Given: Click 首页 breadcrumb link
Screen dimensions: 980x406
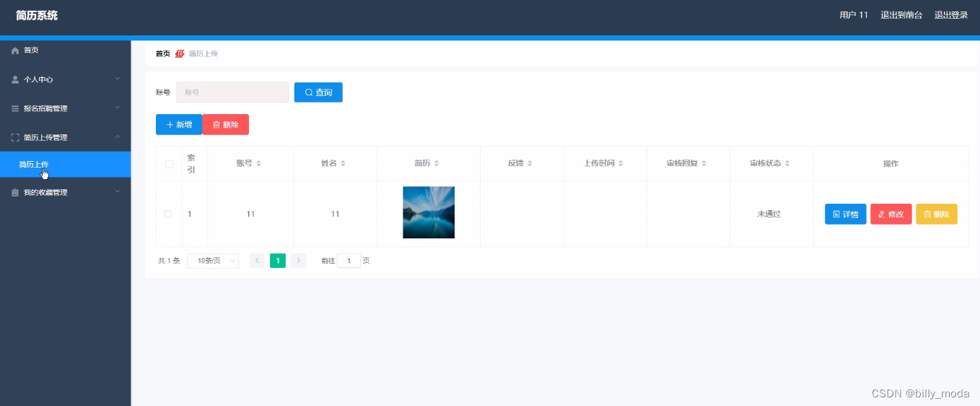Looking at the screenshot, I should [x=163, y=53].
